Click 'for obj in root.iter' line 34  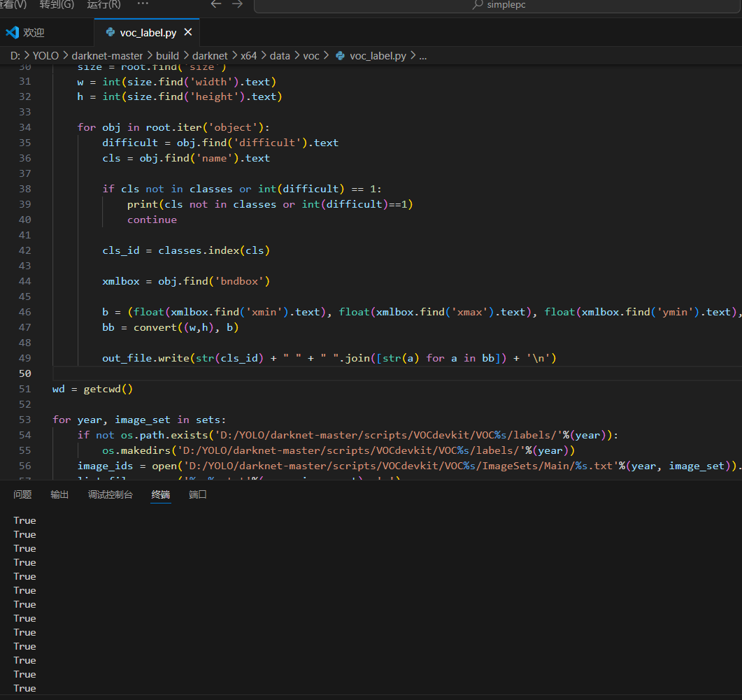(173, 127)
